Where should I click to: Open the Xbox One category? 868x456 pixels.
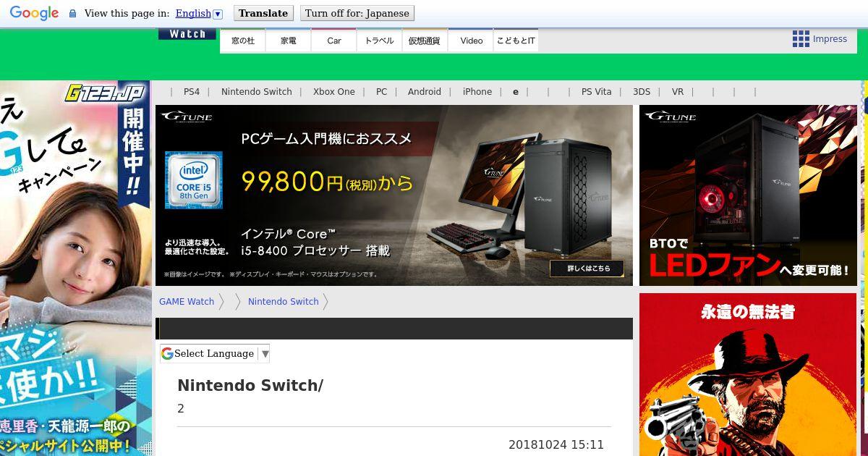[334, 92]
